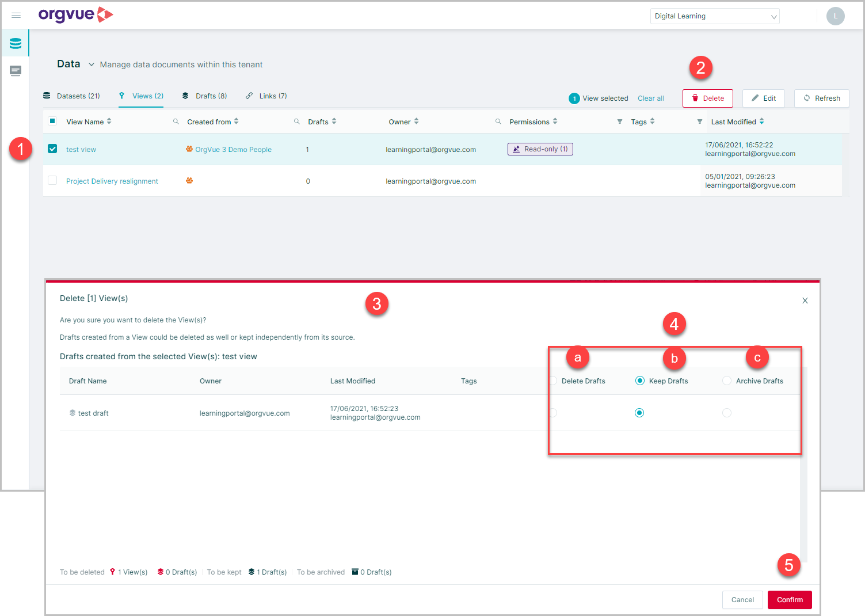Image resolution: width=865 pixels, height=616 pixels.
Task: Open the test view link
Action: (x=81, y=150)
